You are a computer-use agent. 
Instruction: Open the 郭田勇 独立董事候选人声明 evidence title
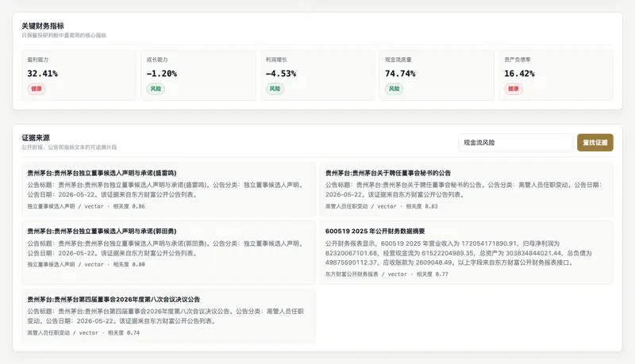[102, 231]
